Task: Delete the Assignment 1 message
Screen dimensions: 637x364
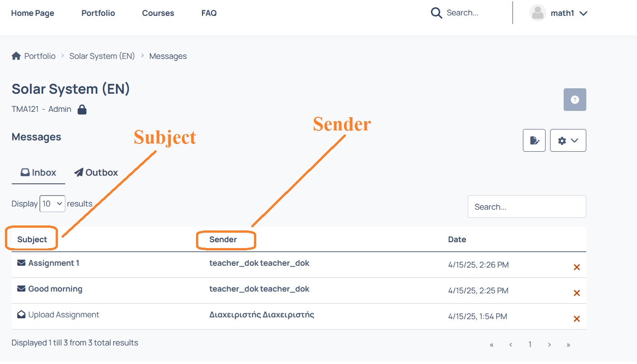Action: [x=576, y=267]
